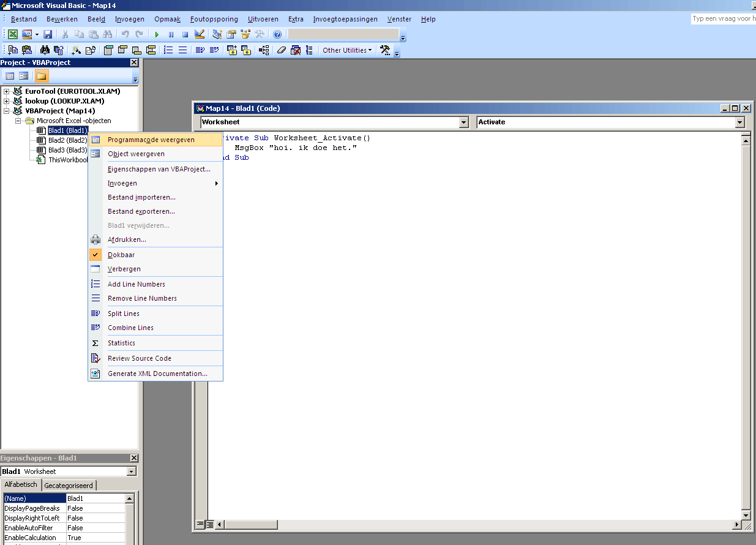Choose Bestand exporteren... in context menu
This screenshot has width=756, height=545.
point(141,211)
